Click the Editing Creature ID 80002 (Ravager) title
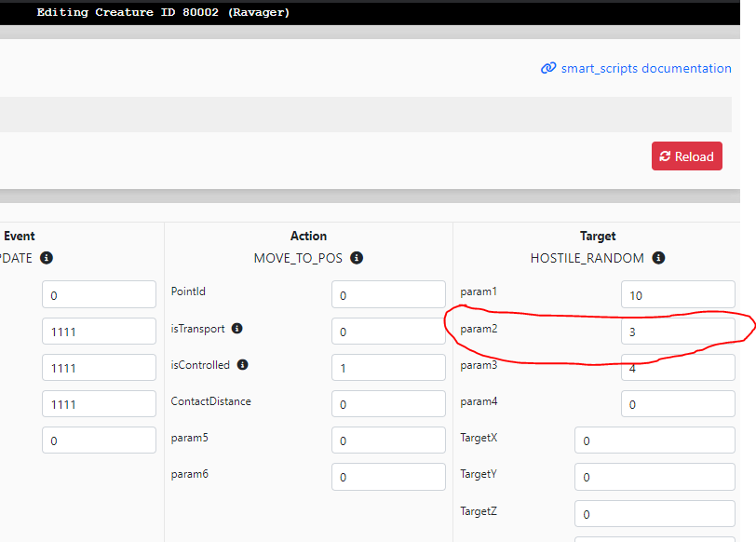The width and height of the screenshot is (756, 542). coord(163,12)
